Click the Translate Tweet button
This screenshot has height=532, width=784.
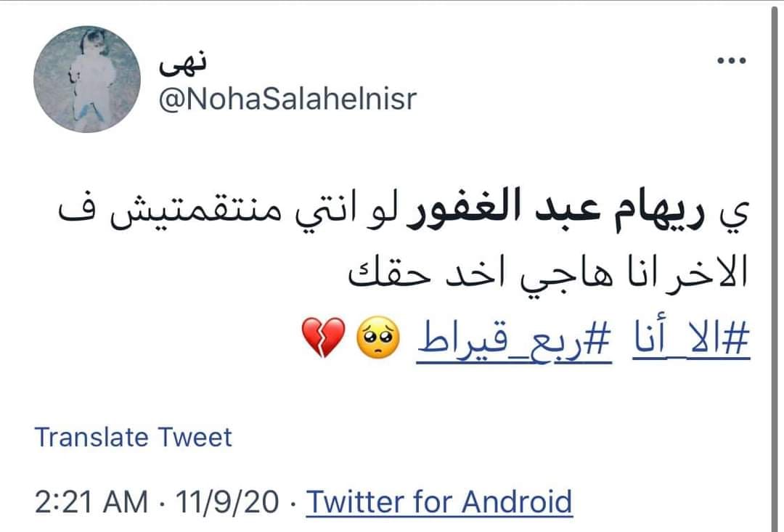(134, 438)
